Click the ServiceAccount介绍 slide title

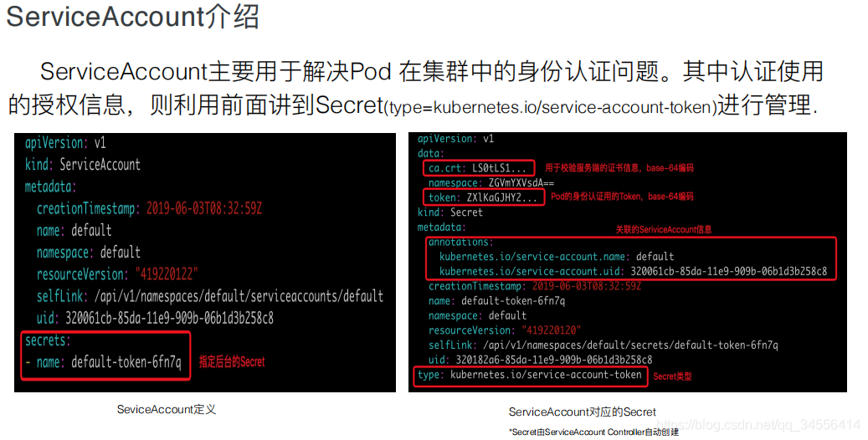132,17
